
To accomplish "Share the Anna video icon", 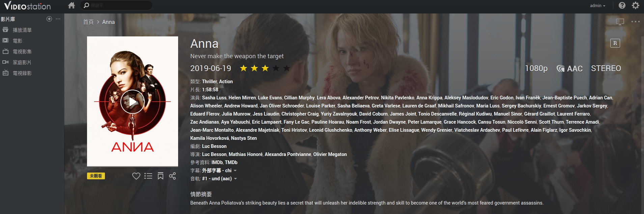I will pos(172,176).
